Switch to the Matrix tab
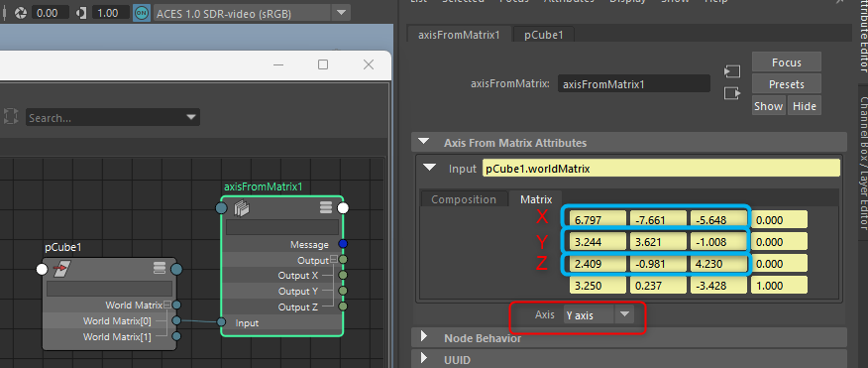 tap(536, 199)
